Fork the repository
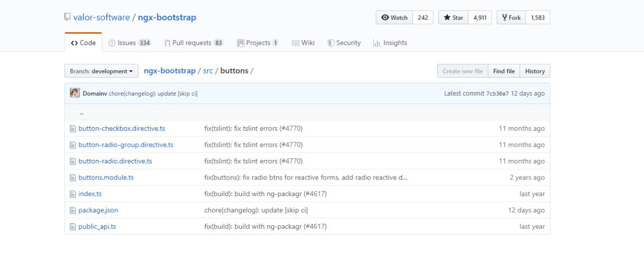Screen dimensions: 644x256 511,18
